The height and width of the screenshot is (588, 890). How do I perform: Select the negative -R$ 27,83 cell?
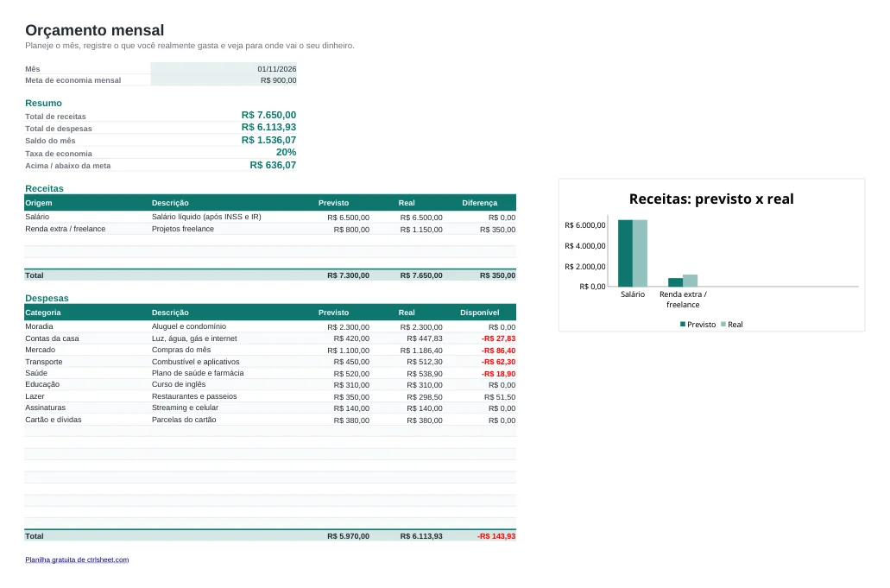[x=498, y=338]
